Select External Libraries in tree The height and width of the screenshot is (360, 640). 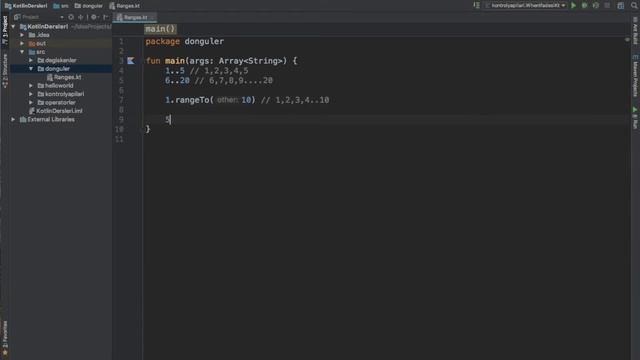[47, 120]
